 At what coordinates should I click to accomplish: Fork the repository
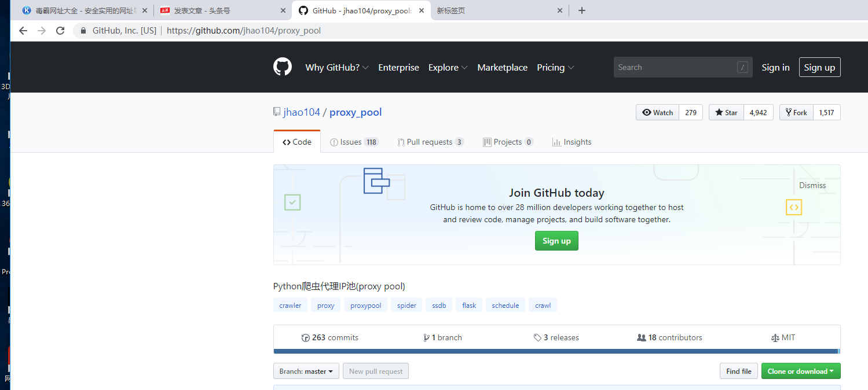click(x=796, y=112)
